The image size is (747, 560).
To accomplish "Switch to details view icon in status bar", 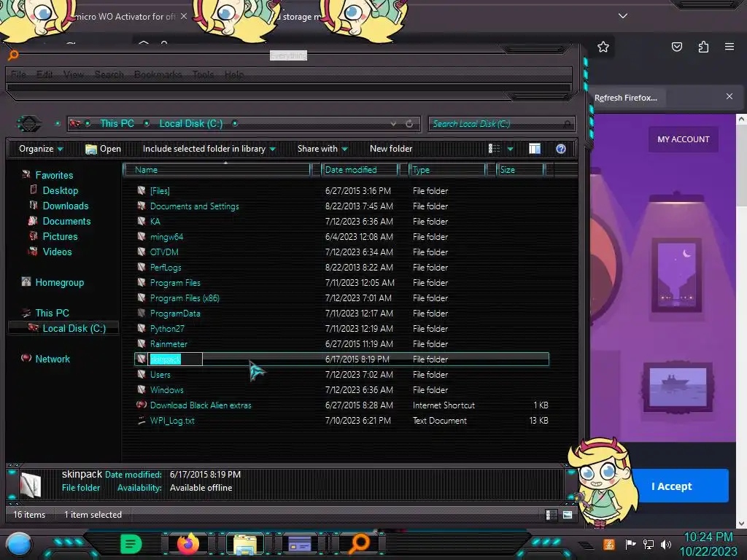I will (551, 515).
